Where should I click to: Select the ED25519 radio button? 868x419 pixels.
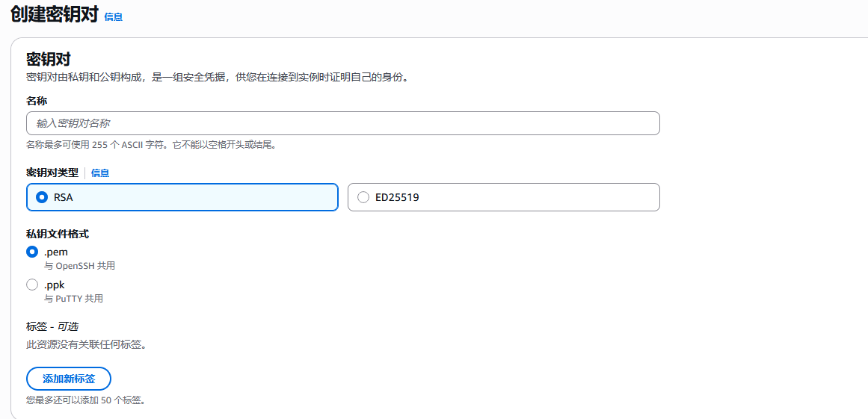(x=363, y=197)
